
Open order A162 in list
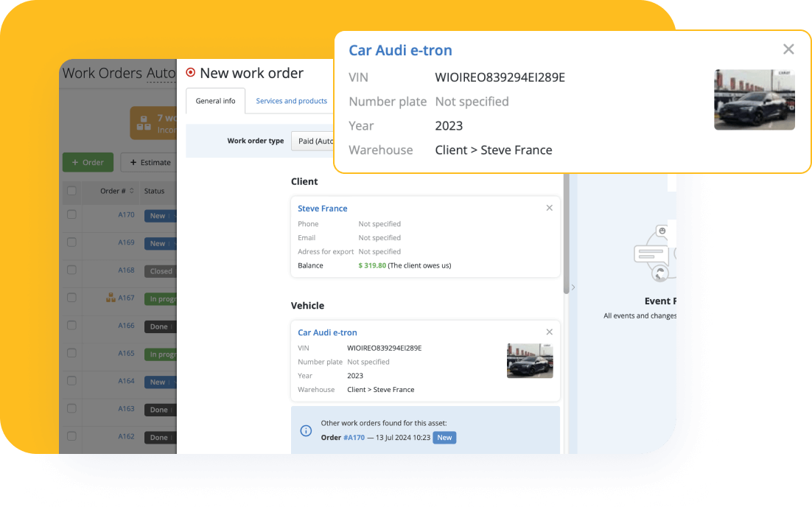126,436
